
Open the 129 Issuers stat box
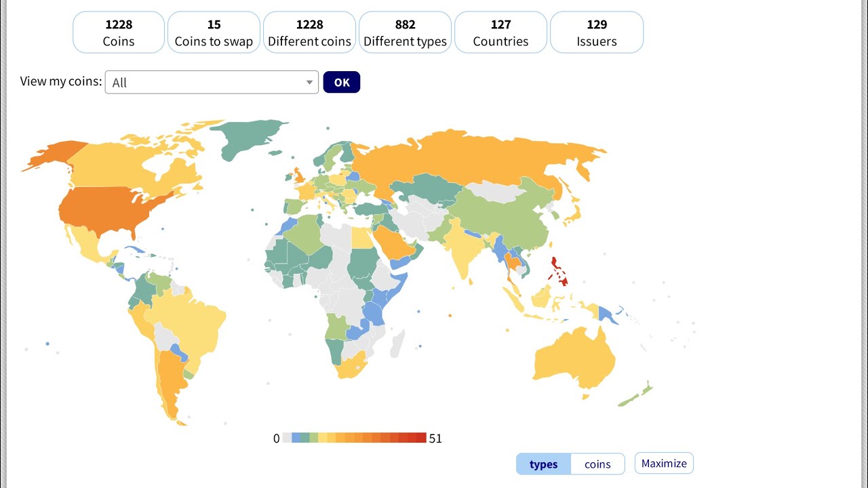pos(597,32)
